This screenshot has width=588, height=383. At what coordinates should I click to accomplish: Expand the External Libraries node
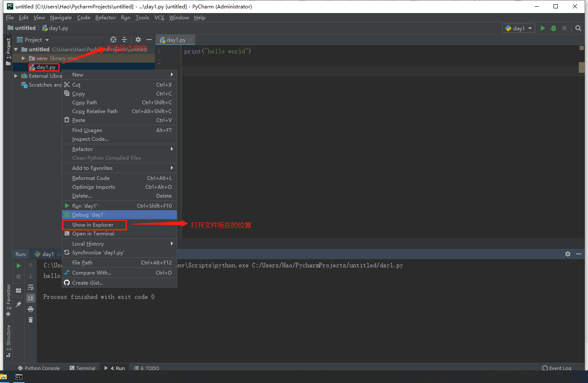click(16, 76)
